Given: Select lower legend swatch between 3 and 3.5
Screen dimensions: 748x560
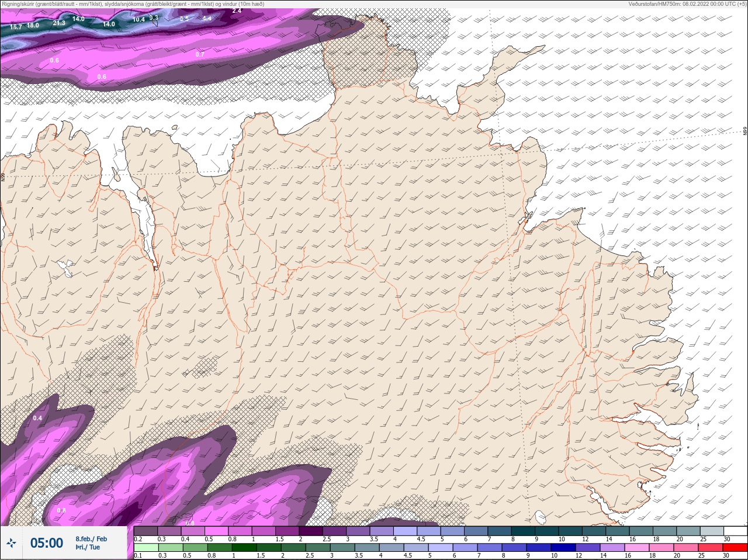Looking at the screenshot, I should pyautogui.click(x=342, y=548).
